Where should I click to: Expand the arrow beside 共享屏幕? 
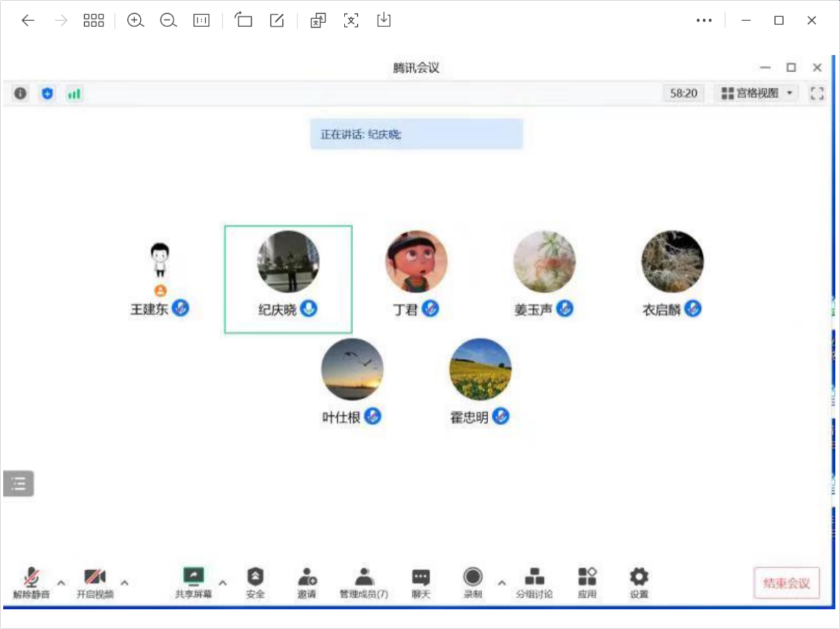coord(223,583)
